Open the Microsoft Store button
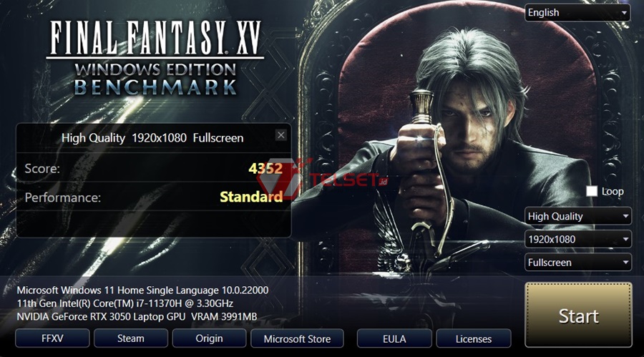Viewport: 644px width, 357px height. (297, 338)
